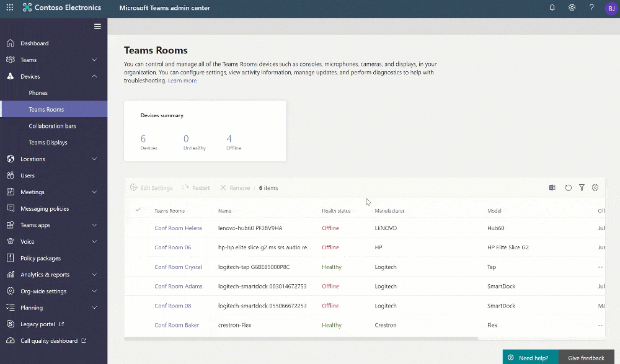Viewport: 620px width, 364px height.
Task: Click the horizontal scrollbar under the table
Action: coord(301,339)
